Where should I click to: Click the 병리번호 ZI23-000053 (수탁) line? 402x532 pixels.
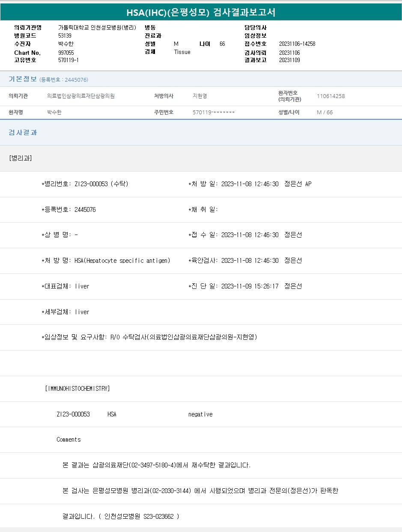(85, 184)
